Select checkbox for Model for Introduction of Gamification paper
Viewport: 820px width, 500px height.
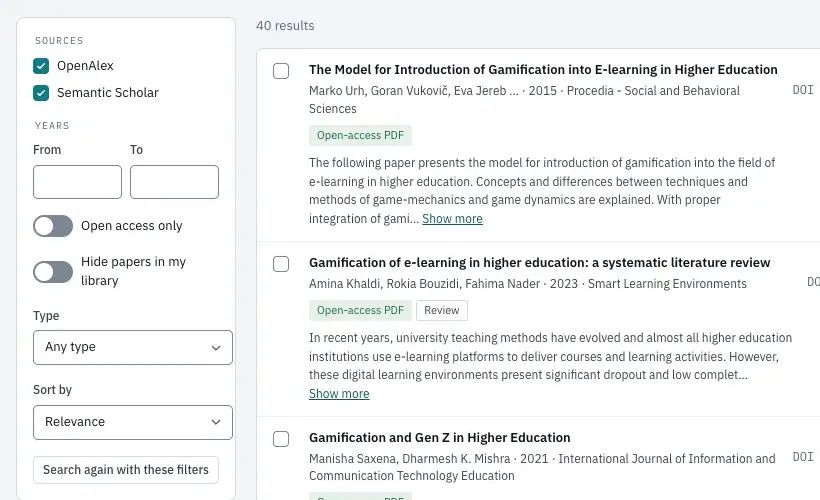click(281, 71)
